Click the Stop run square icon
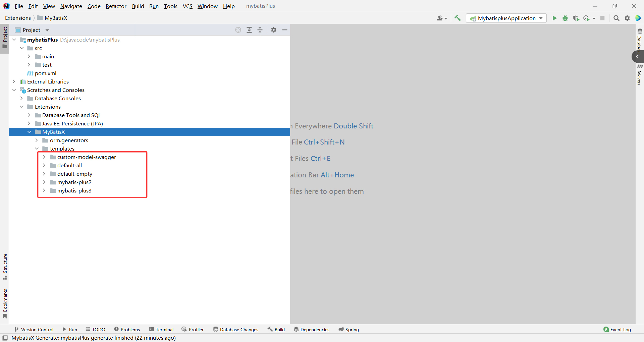This screenshot has height=342, width=644. click(602, 18)
